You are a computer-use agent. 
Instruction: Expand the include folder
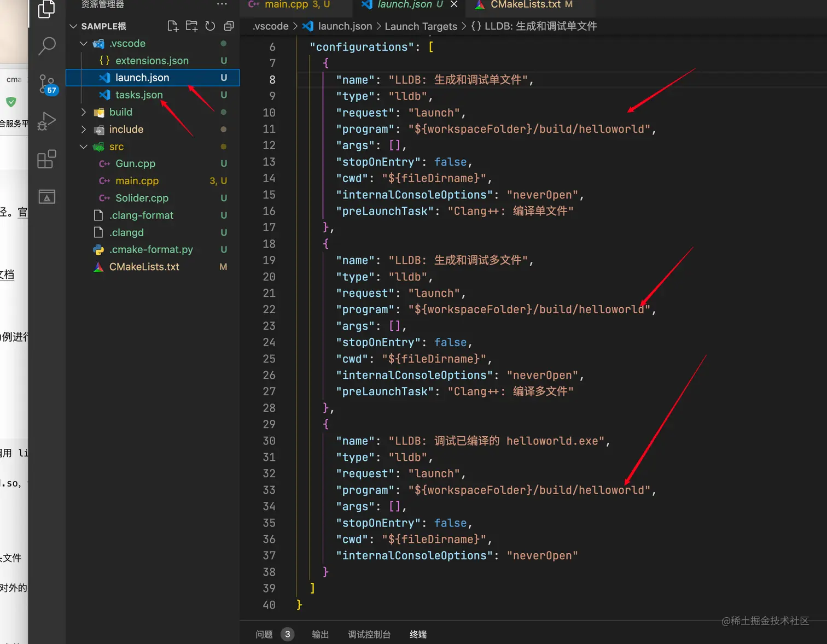pyautogui.click(x=126, y=130)
